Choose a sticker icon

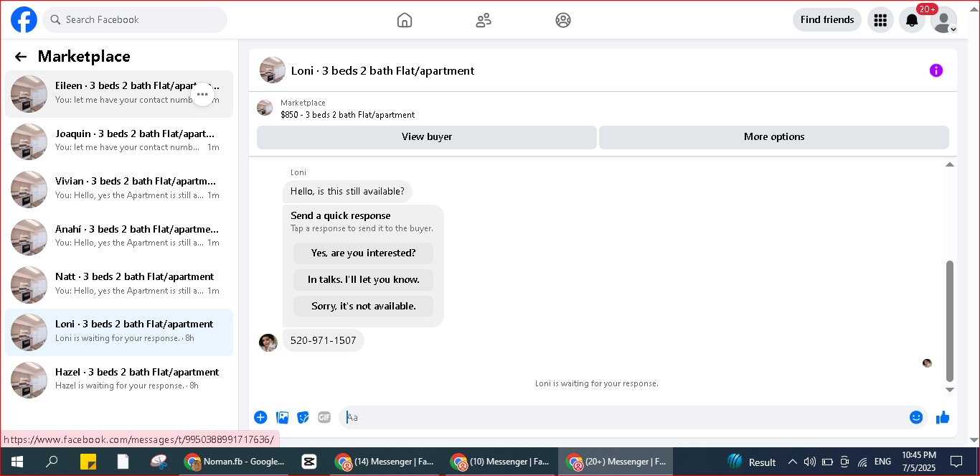303,417
